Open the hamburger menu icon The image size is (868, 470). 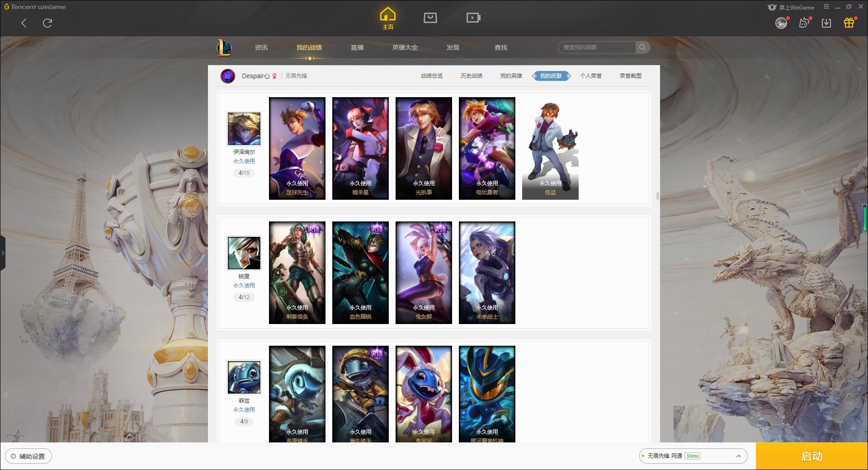pyautogui.click(x=826, y=7)
